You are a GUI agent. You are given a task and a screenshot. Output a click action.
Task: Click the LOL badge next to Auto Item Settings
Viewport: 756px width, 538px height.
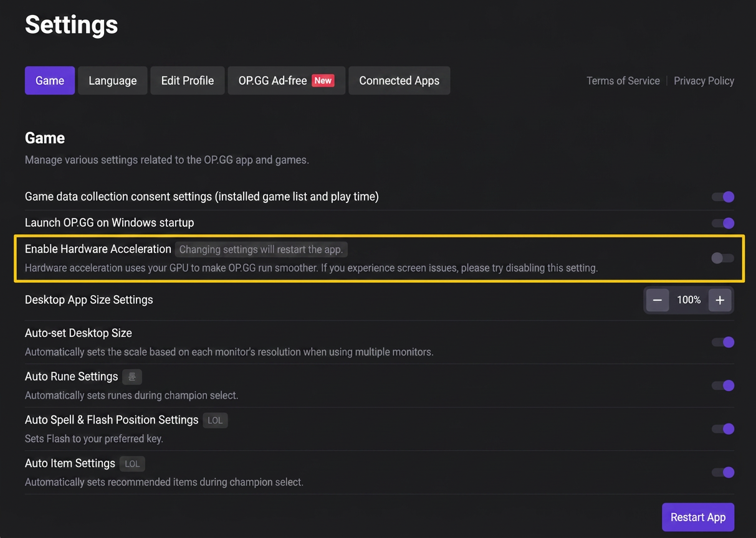pyautogui.click(x=132, y=464)
